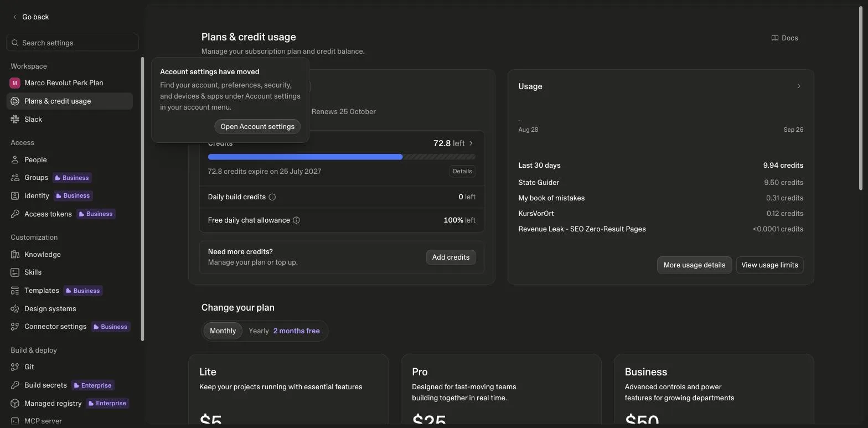Click info icon beside Free daily chat allowance
The height and width of the screenshot is (428, 868).
[x=296, y=220]
